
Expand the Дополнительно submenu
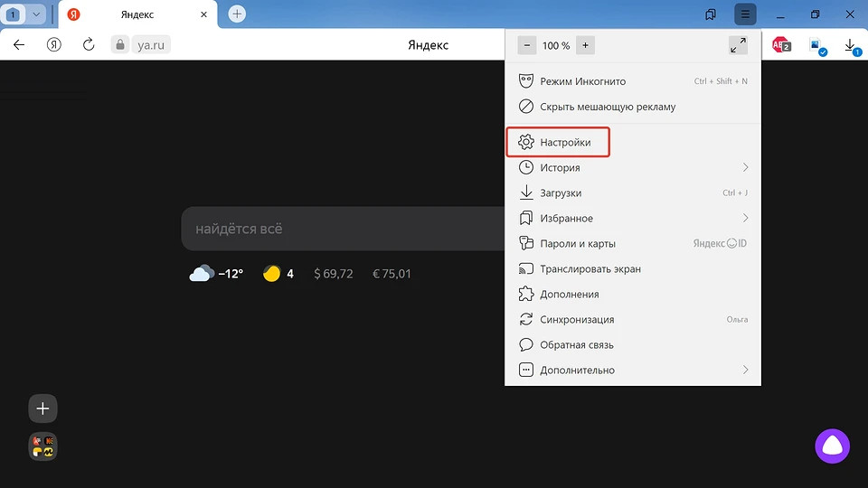745,371
